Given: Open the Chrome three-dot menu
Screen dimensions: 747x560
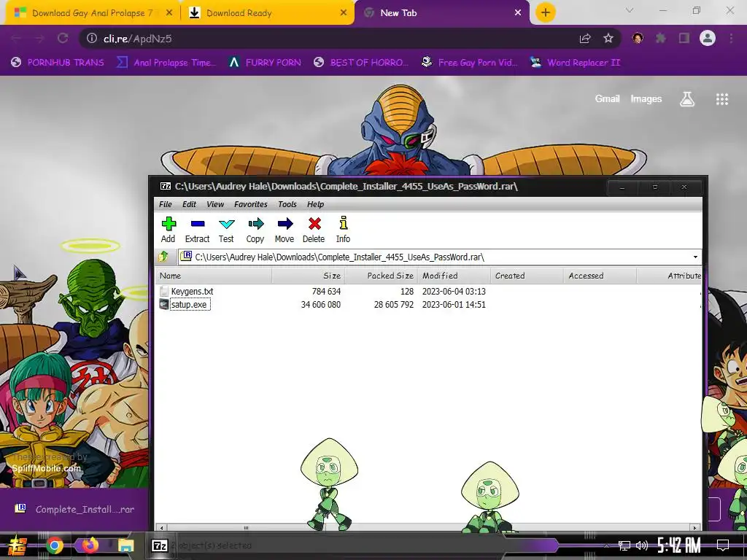Looking at the screenshot, I should click(x=731, y=38).
